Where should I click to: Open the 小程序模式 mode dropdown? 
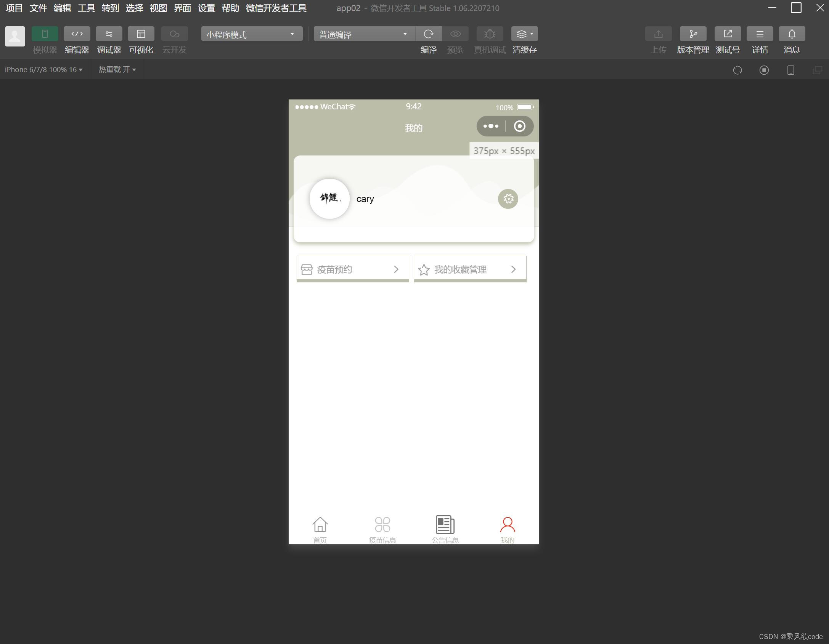(252, 34)
